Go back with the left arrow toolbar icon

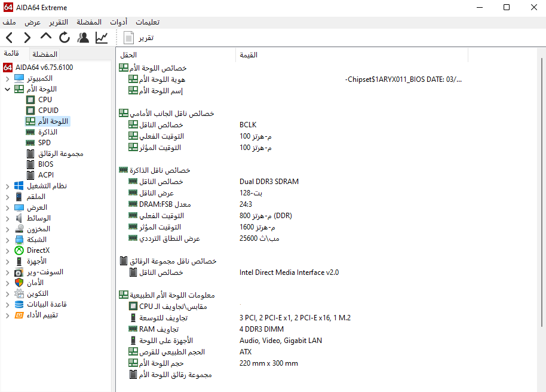click(x=10, y=38)
